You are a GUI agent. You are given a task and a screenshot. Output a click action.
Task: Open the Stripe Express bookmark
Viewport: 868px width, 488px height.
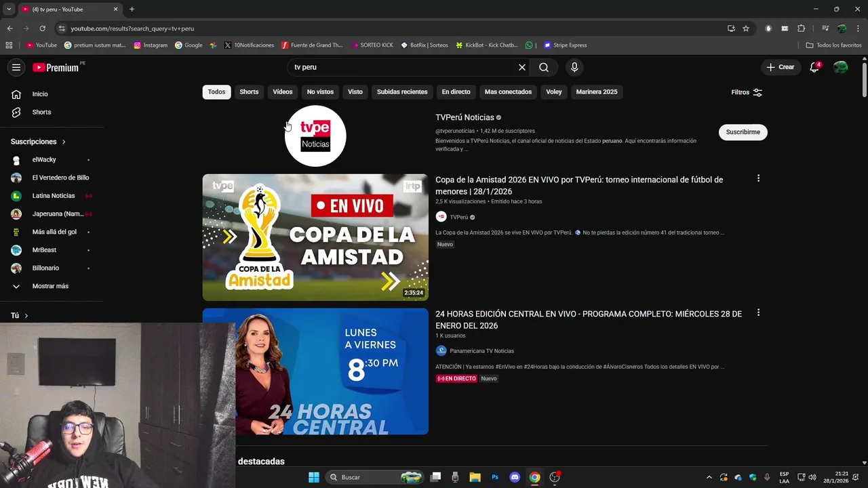(x=565, y=45)
